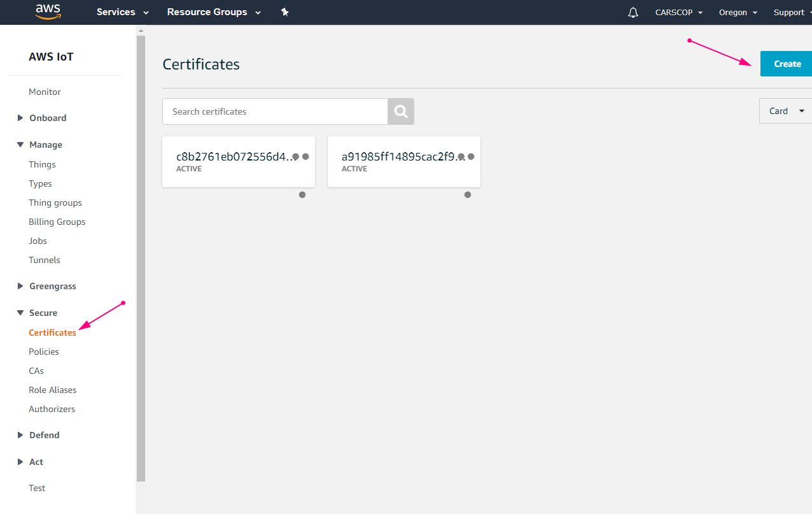This screenshot has width=812, height=514.
Task: Open Jobs in sidebar
Action: click(38, 241)
